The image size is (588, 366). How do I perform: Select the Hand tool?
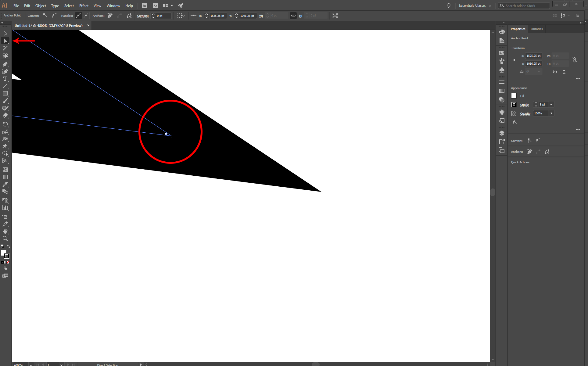point(5,231)
